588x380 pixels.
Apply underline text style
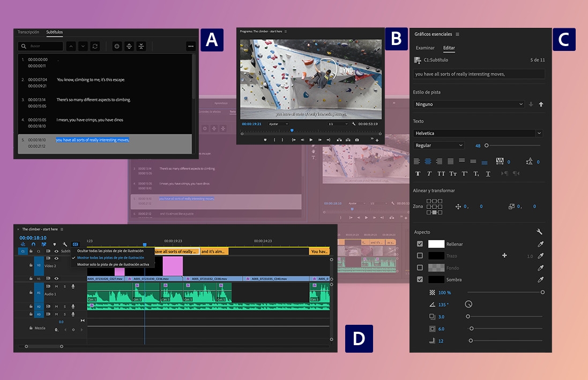488,174
